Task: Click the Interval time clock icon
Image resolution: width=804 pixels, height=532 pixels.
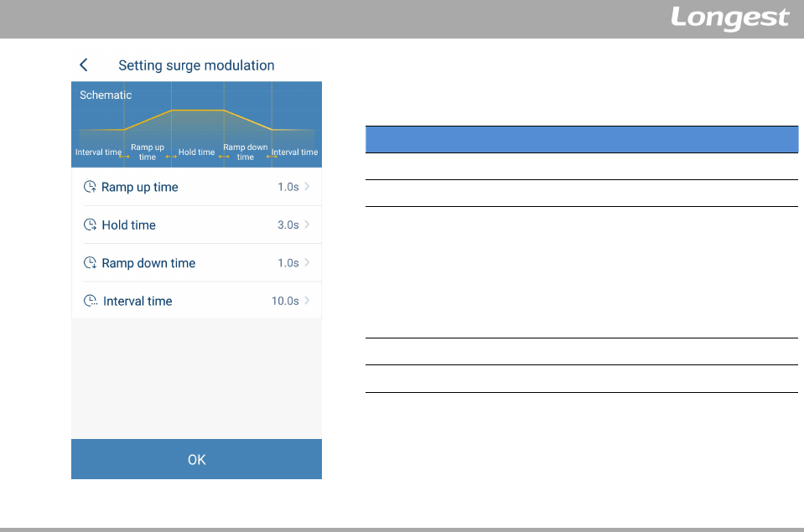Action: point(91,300)
